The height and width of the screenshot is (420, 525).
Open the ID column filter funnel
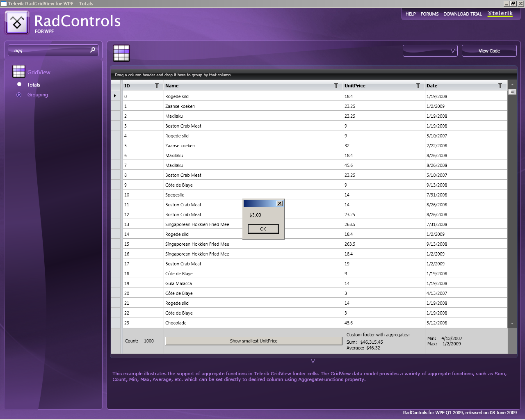(157, 85)
